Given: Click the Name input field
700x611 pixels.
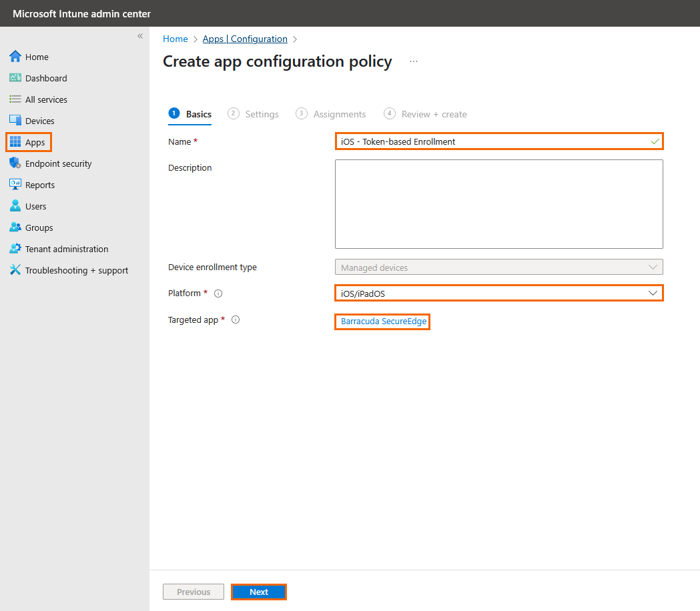Looking at the screenshot, I should point(499,141).
